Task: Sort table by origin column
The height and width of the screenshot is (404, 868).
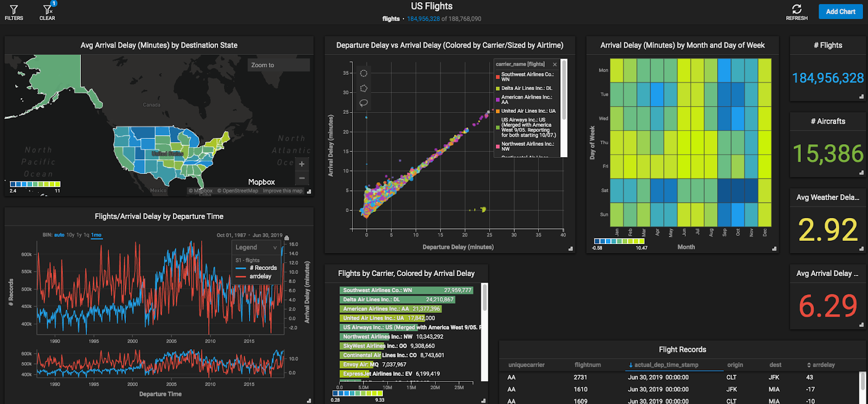Action: pos(735,365)
